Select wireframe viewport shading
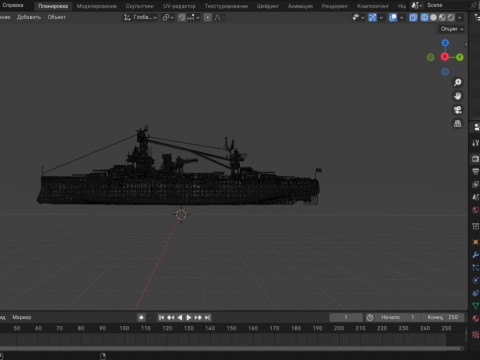Screen dimensions: 480x360 point(424,17)
